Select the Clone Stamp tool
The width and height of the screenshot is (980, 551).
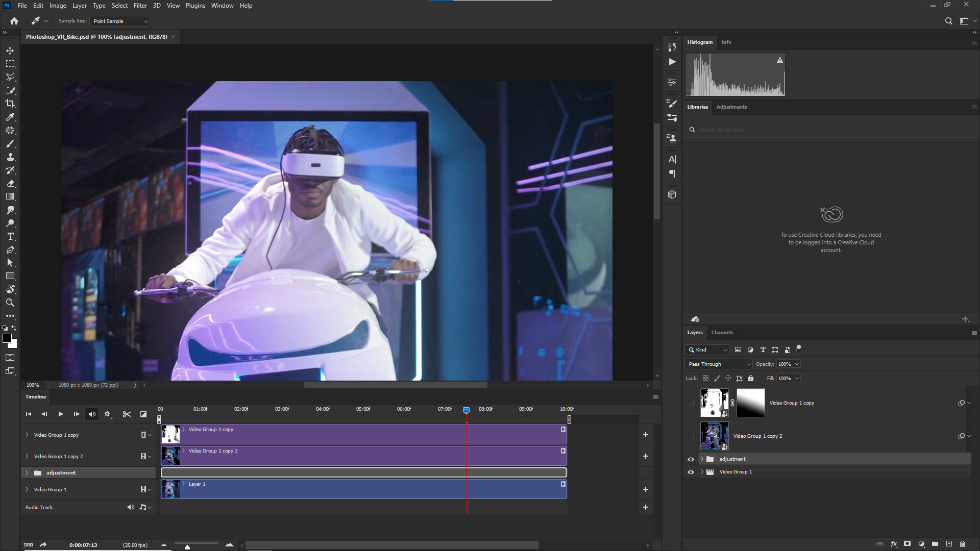pyautogui.click(x=10, y=157)
